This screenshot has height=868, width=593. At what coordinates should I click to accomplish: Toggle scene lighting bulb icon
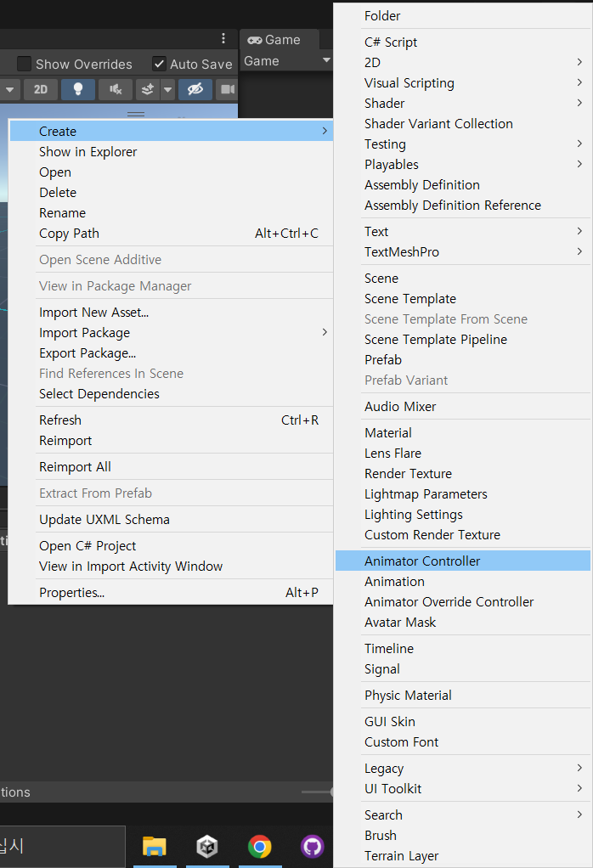[x=78, y=89]
